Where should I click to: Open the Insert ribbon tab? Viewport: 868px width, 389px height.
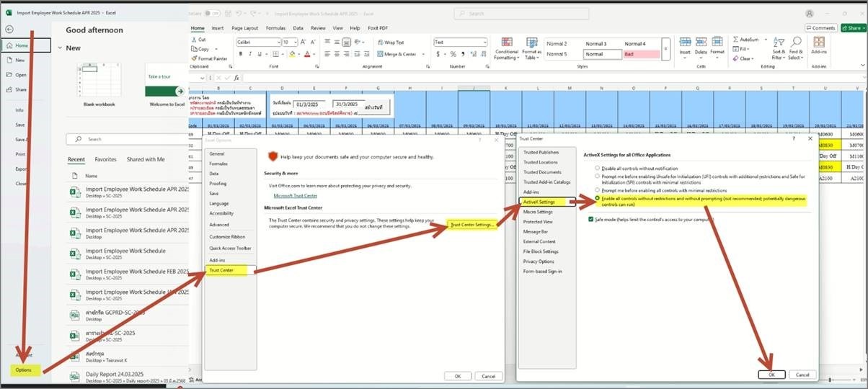click(218, 28)
